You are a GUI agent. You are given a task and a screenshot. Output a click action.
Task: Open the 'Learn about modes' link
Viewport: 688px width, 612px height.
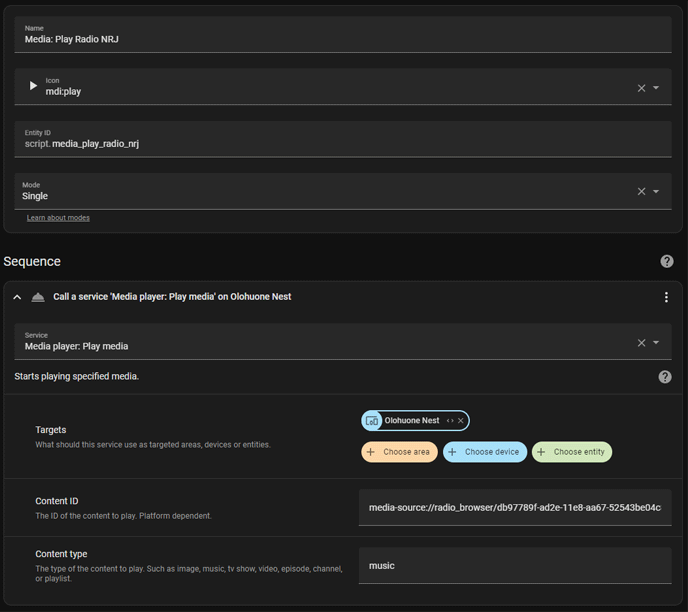[58, 218]
